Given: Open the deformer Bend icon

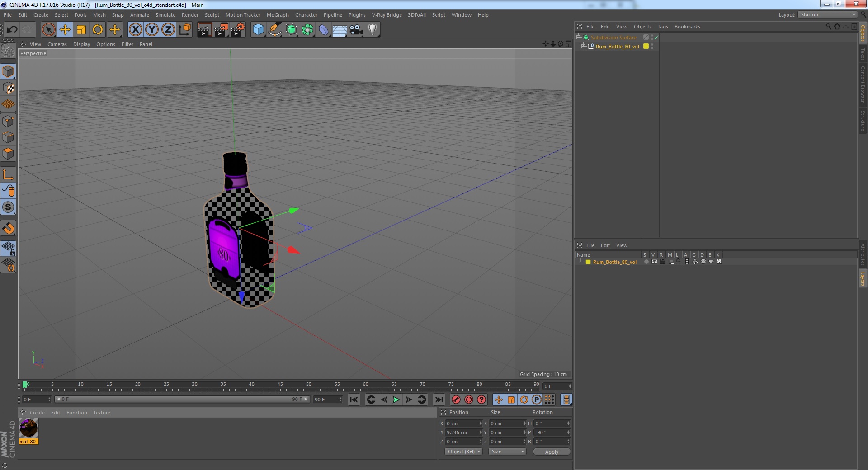Looking at the screenshot, I should coord(324,30).
